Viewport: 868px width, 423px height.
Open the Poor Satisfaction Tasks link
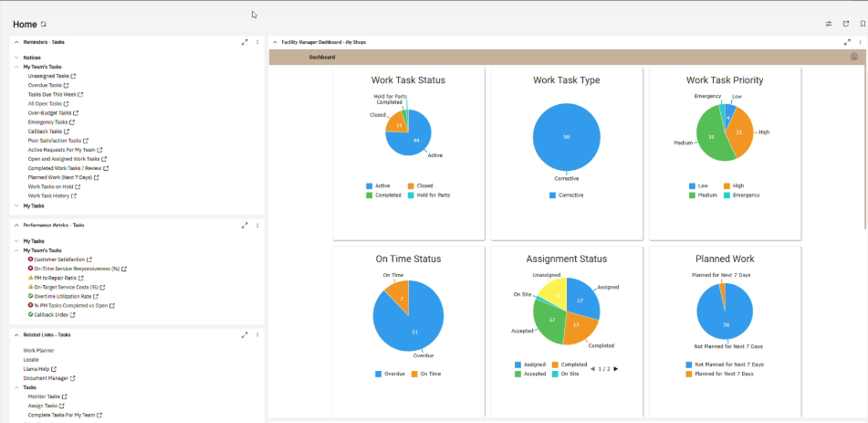click(x=55, y=141)
